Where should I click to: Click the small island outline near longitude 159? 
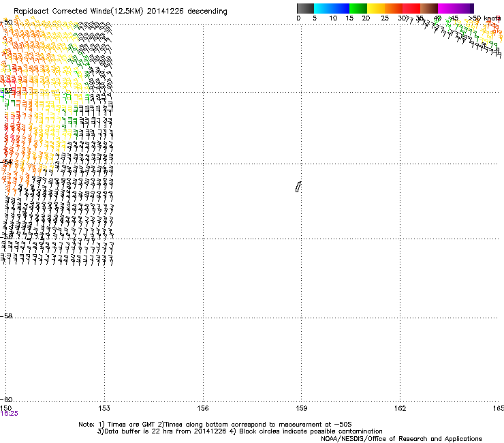pos(298,187)
